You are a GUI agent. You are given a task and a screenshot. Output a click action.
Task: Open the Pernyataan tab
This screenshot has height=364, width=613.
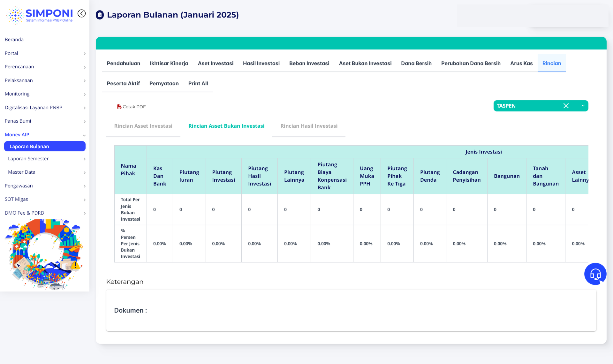[x=164, y=83]
